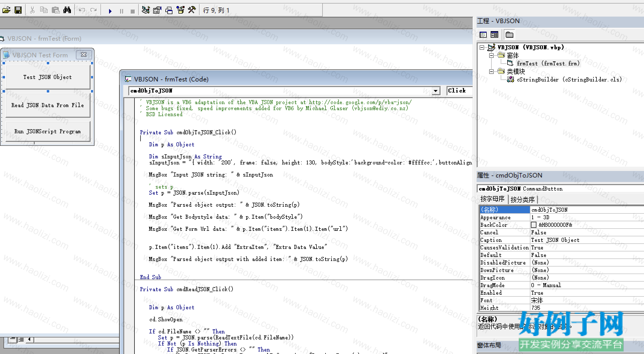Collapse the VBJSON (VBJSON.vbp) project node
644x354 pixels.
pyautogui.click(x=482, y=48)
